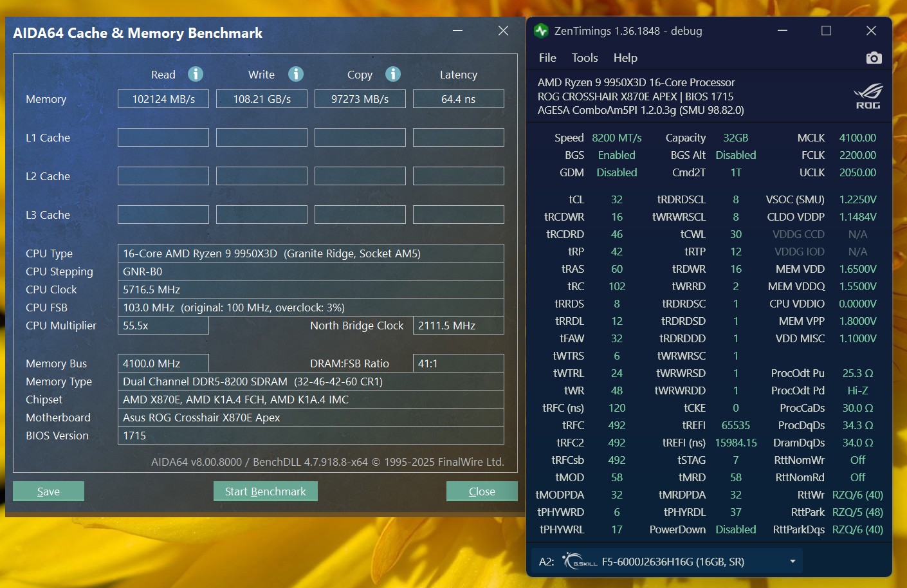Expand the A2 memory module dropdown
907x588 pixels.
[792, 562]
